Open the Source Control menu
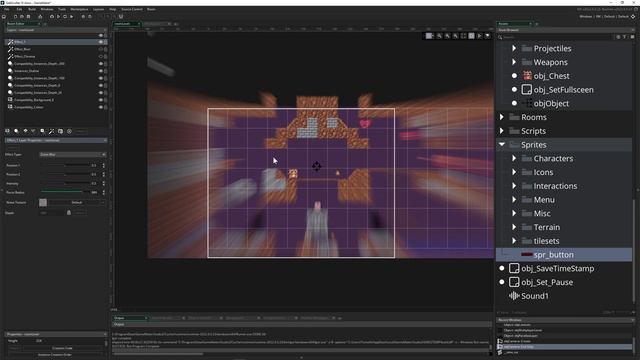Viewport: 640px width, 360px height. coord(132,9)
